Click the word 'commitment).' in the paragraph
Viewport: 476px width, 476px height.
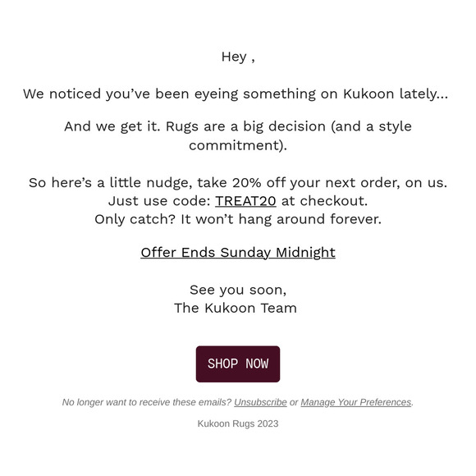click(238, 145)
